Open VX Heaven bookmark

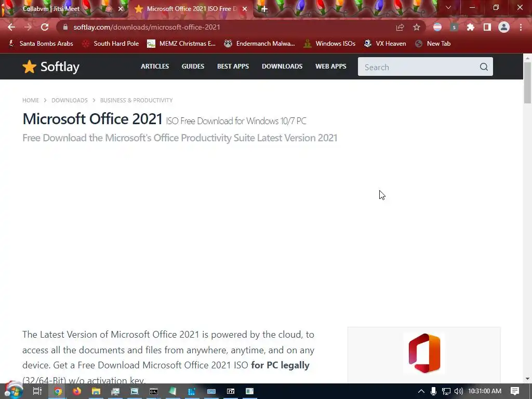[385, 44]
